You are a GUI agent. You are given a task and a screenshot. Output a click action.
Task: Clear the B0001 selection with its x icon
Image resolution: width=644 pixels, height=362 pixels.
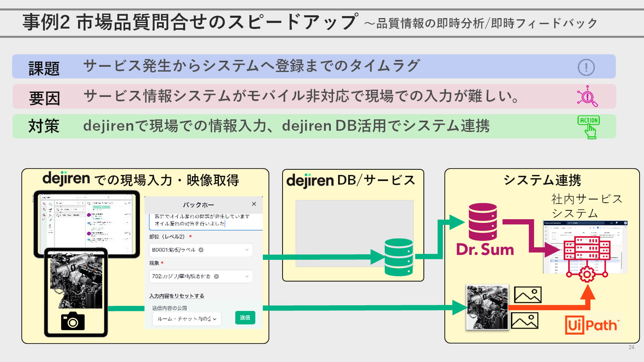click(x=201, y=250)
